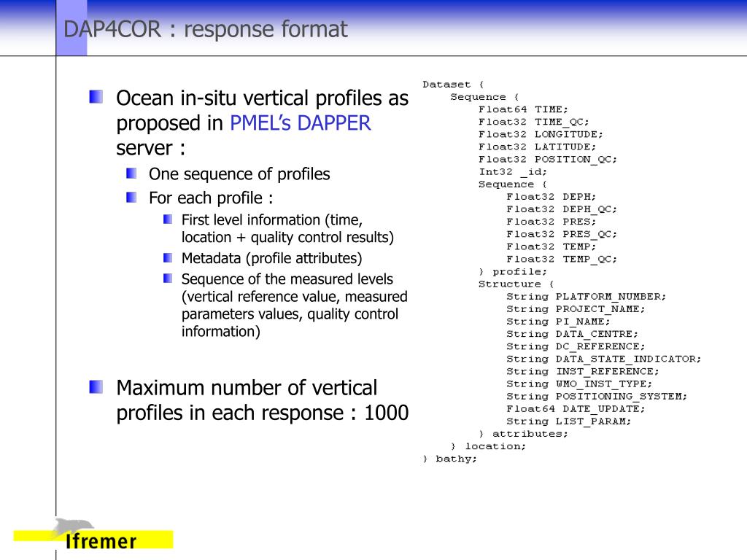Click 'First level information (time,' line
The width and height of the screenshot is (747, 560).
tap(272, 220)
